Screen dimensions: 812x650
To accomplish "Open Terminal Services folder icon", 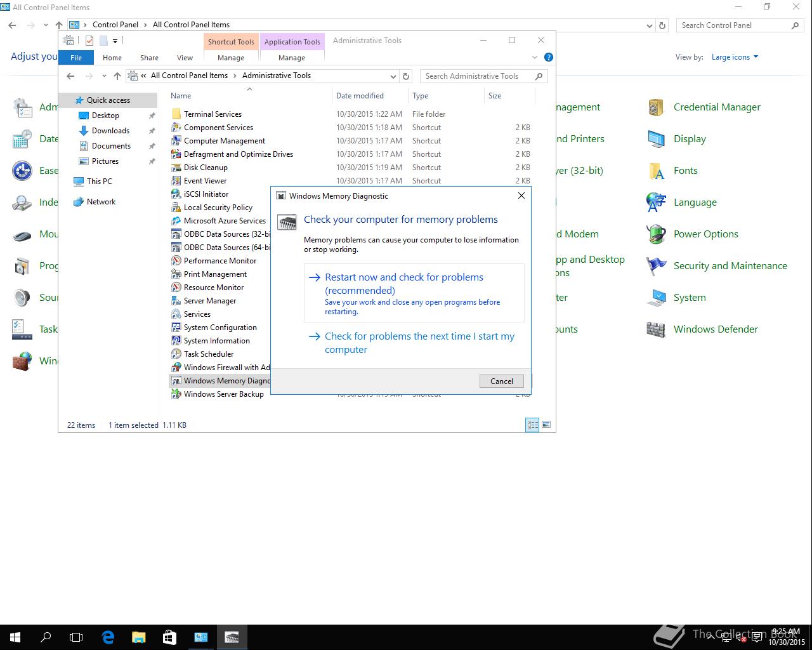I will [x=176, y=114].
